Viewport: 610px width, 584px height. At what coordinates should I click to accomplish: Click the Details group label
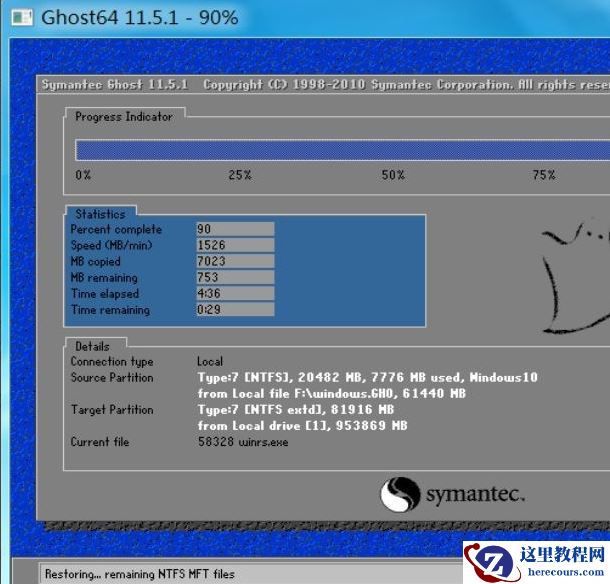(92, 346)
